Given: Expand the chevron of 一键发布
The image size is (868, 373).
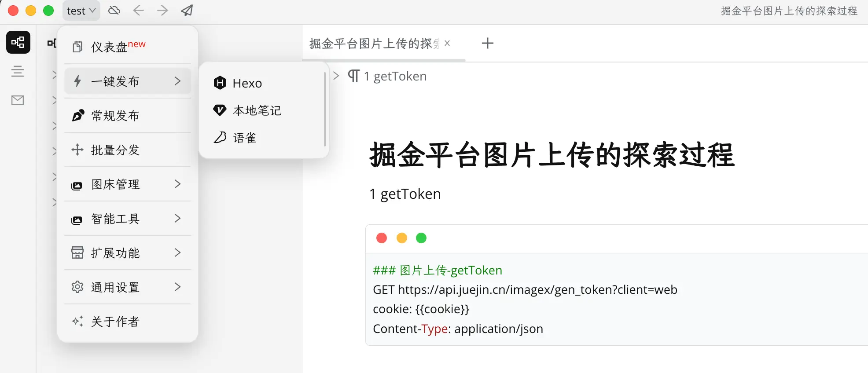Looking at the screenshot, I should pyautogui.click(x=177, y=81).
